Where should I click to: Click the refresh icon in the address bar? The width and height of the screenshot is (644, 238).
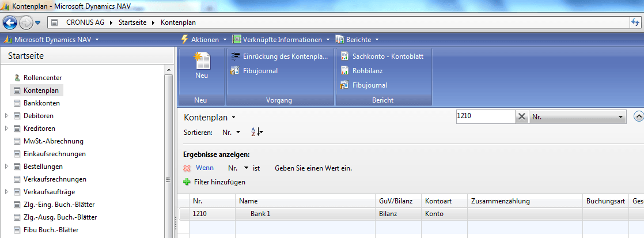pyautogui.click(x=635, y=22)
